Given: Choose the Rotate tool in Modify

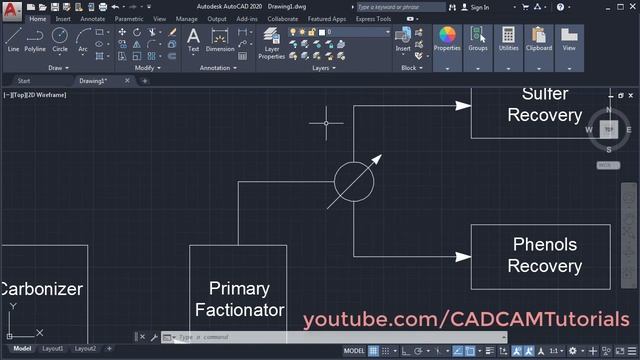Looking at the screenshot, I should [137, 32].
